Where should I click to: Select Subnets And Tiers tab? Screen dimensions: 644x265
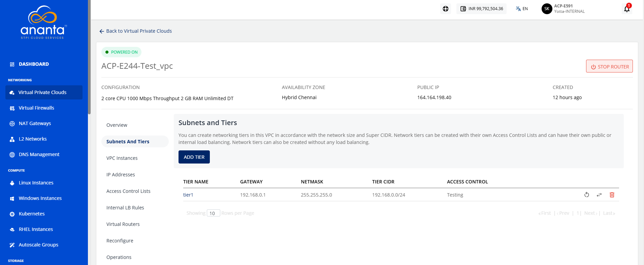135,142
